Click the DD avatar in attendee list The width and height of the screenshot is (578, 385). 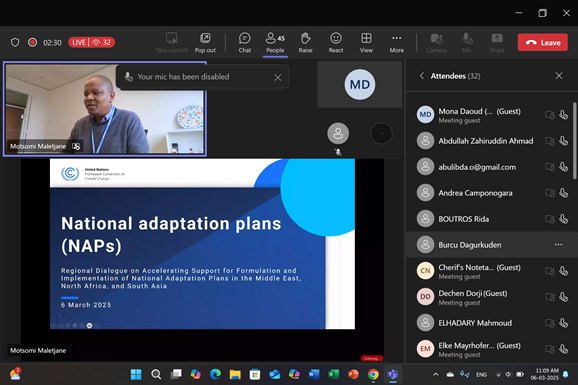(x=425, y=296)
